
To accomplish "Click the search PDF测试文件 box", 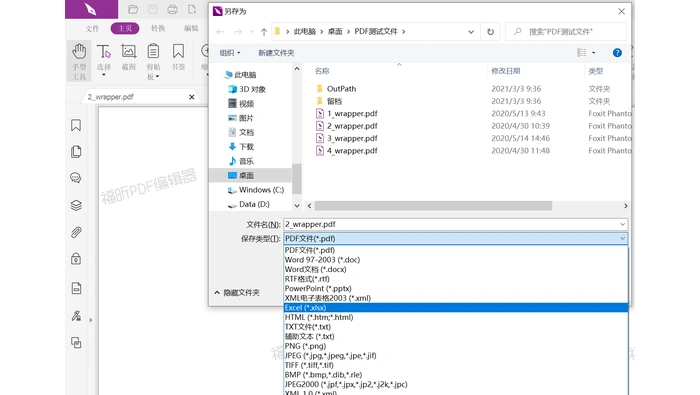I will [x=566, y=32].
